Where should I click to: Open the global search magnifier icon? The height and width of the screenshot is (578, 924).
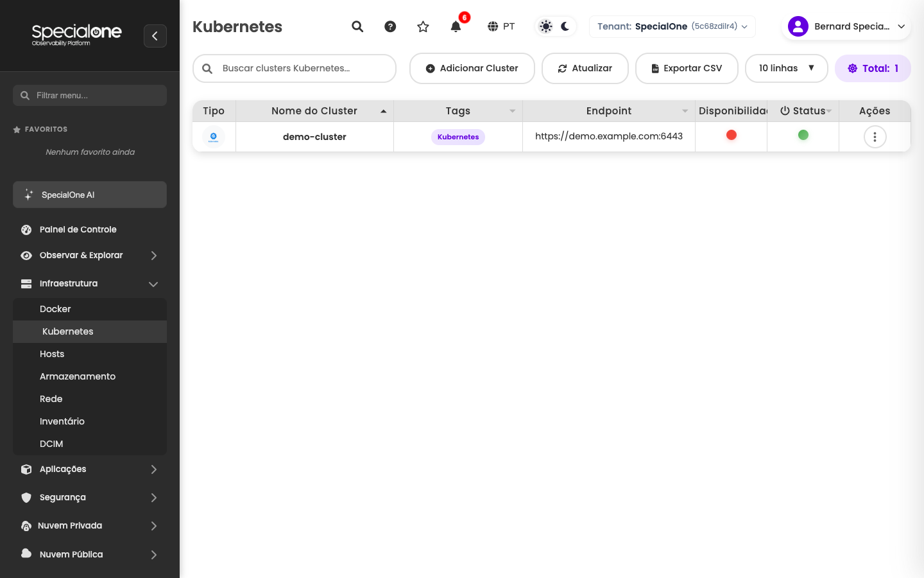[x=357, y=26]
